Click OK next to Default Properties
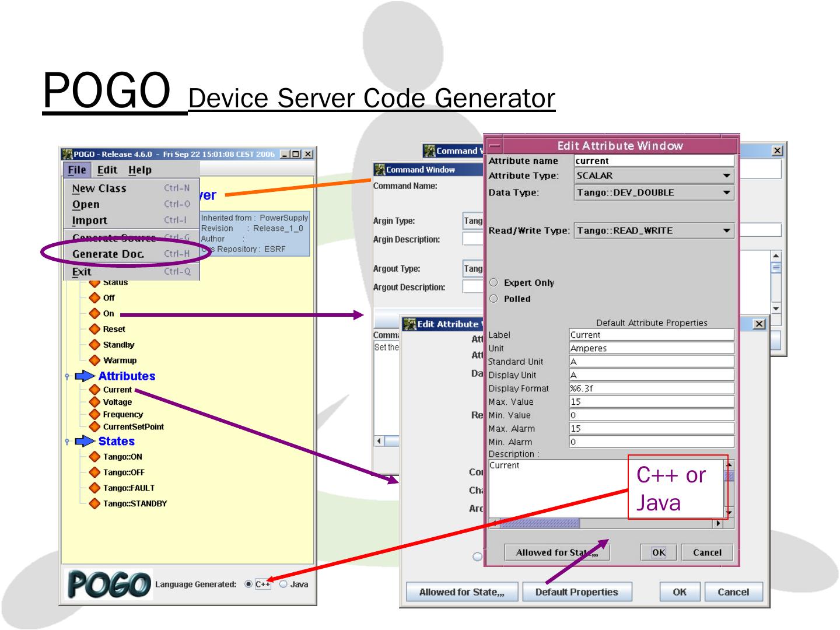 [680, 592]
